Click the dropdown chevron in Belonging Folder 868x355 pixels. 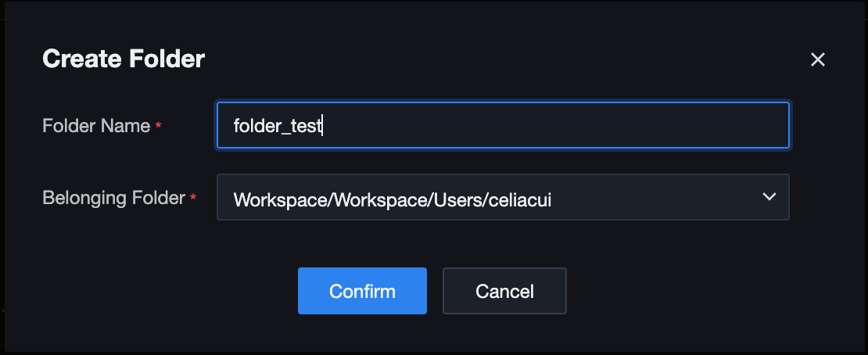(769, 197)
